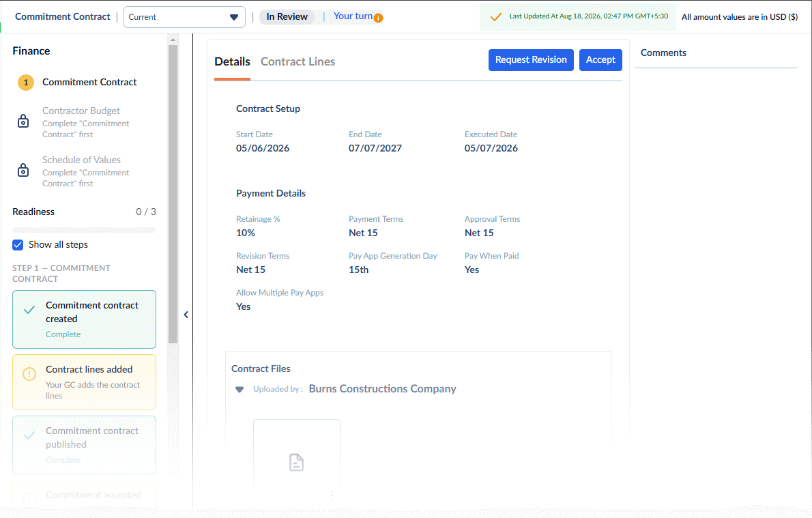Click the orange checkmark beside Last Updated
Viewport: 812px width, 518px height.
coord(495,17)
